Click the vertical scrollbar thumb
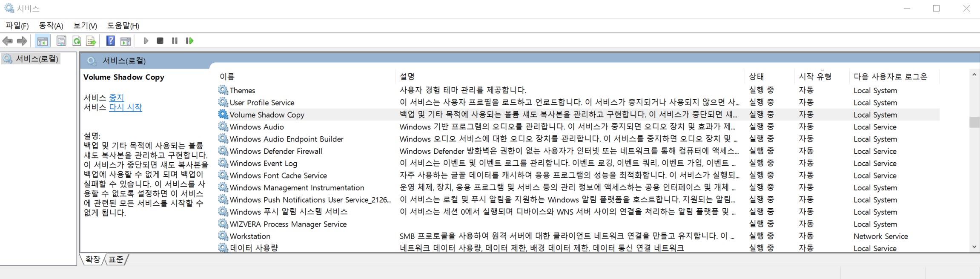The width and height of the screenshot is (980, 279). point(974,122)
